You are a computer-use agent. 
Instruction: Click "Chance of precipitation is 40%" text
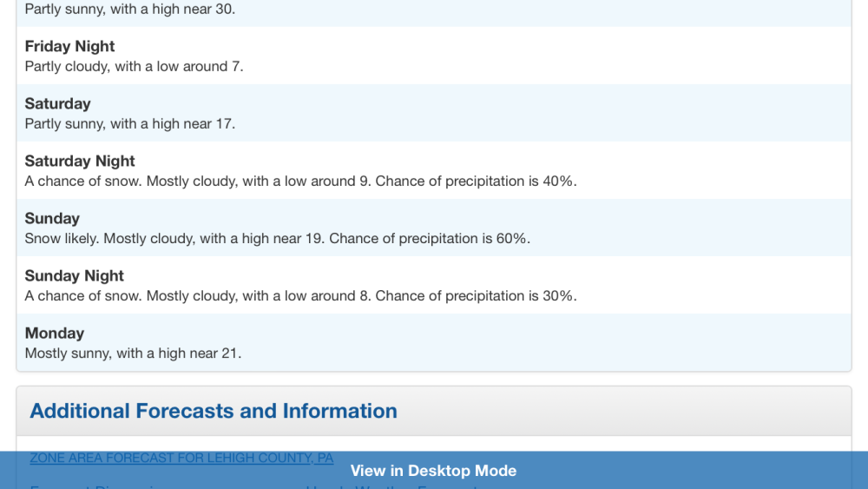pos(476,182)
